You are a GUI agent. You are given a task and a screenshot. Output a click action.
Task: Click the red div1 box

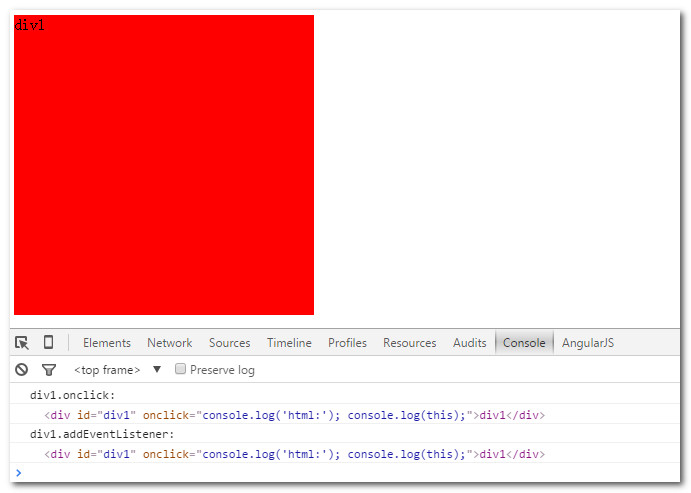pyautogui.click(x=164, y=165)
